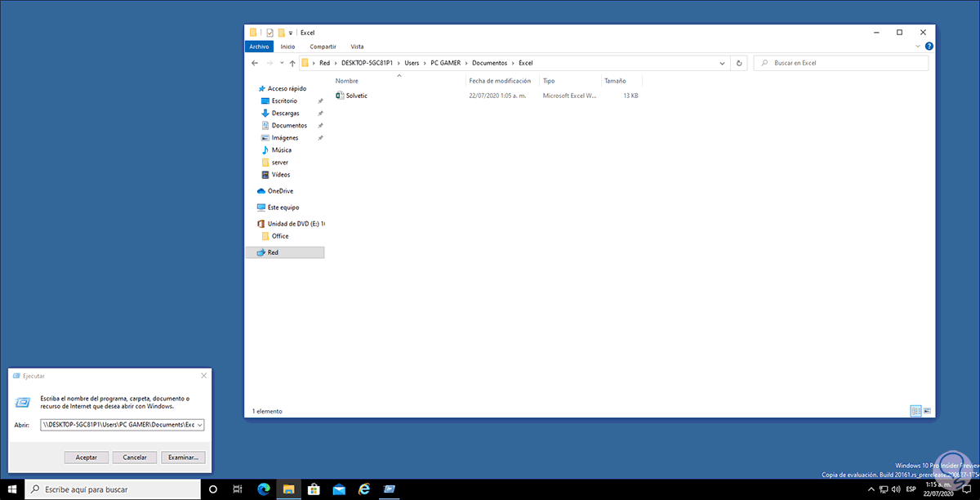This screenshot has height=500, width=980.
Task: Go up one folder level
Action: pyautogui.click(x=292, y=63)
